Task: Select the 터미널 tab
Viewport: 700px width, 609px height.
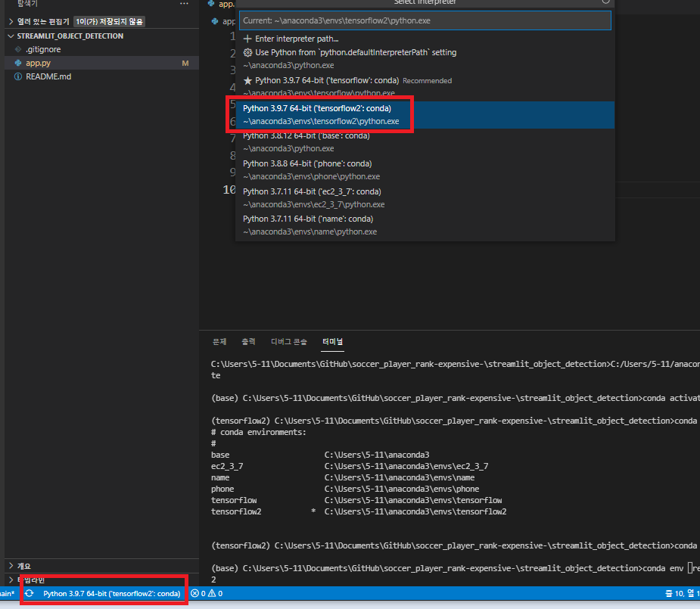Action: pyautogui.click(x=332, y=342)
